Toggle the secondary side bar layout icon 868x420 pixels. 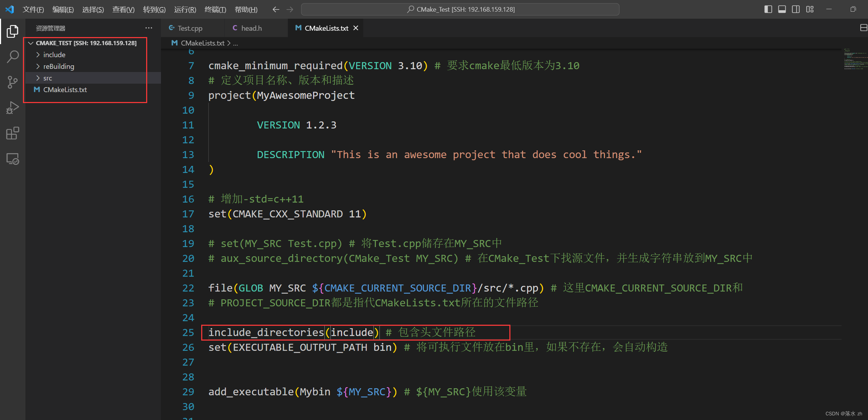tap(796, 9)
